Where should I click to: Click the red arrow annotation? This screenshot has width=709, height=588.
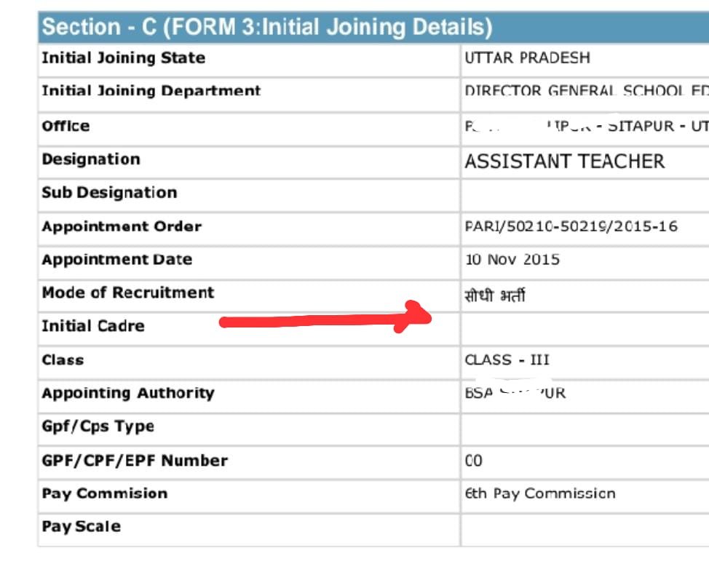point(325,317)
